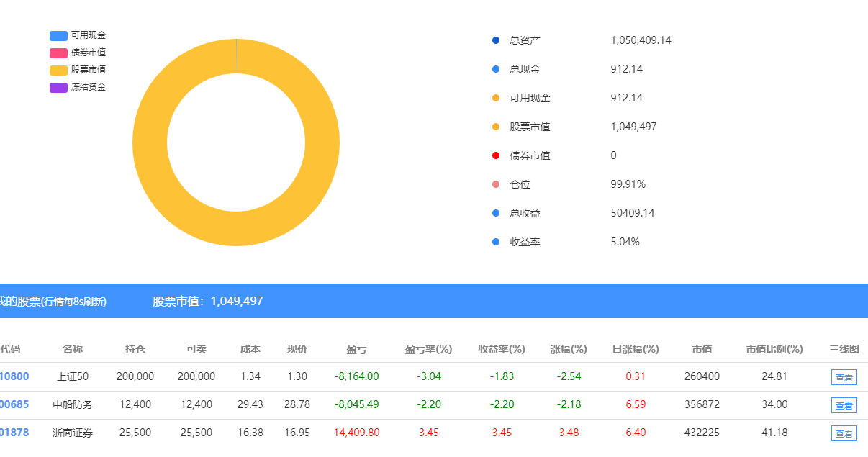Viewport: 868px width, 457px height.
Task: Click the yellow donut chart ring
Action: click(x=150, y=142)
